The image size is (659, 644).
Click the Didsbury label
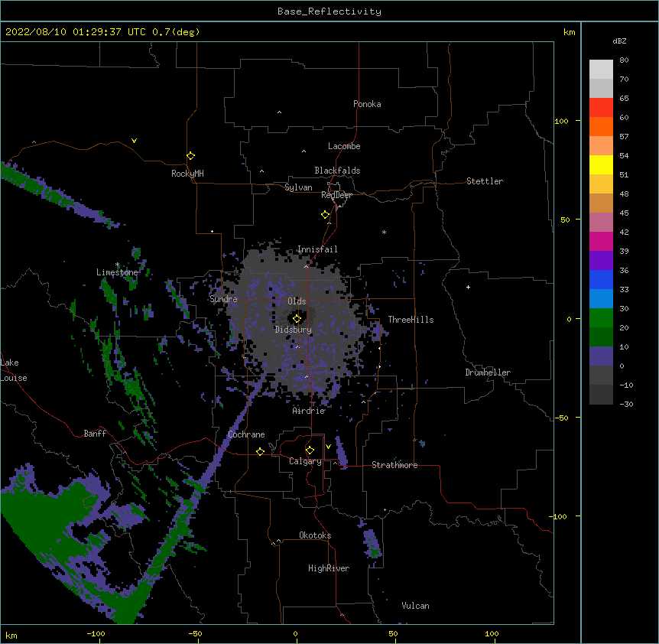coord(294,330)
